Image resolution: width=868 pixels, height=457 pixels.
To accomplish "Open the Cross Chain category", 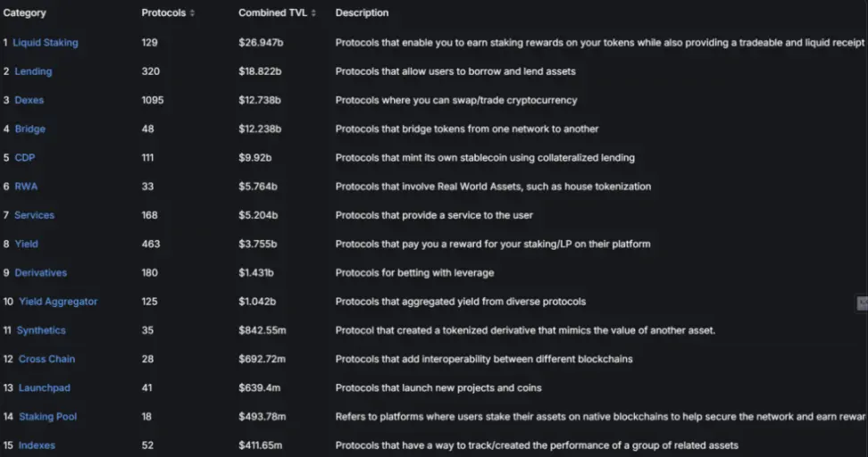I will point(46,359).
